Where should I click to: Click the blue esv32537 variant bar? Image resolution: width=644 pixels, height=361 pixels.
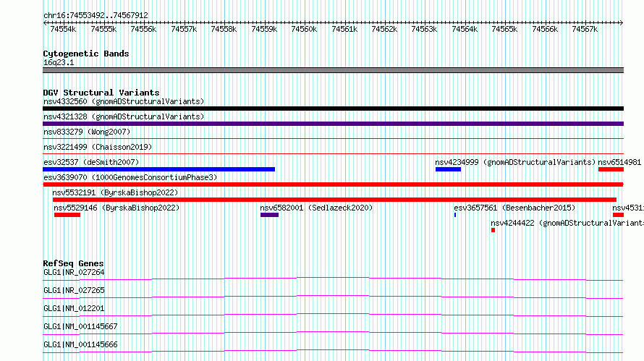point(159,169)
